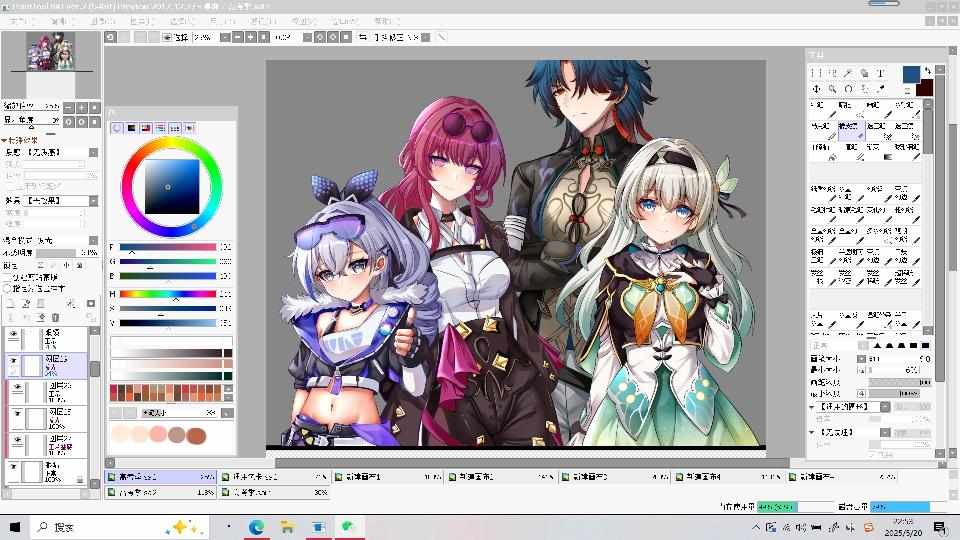Switch to the highlighted first document tab
960x540 pixels.
tap(161, 476)
